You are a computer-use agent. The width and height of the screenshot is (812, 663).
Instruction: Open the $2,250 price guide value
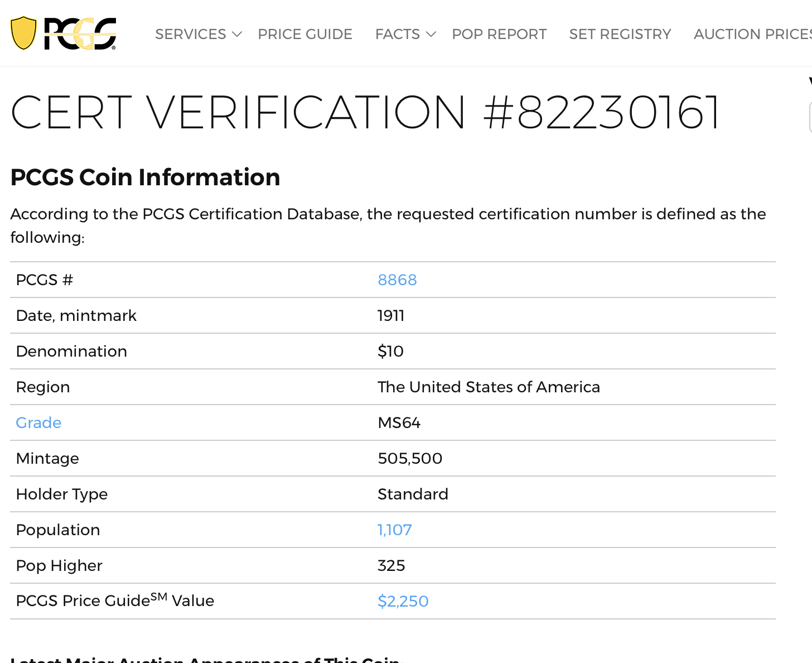coord(403,601)
